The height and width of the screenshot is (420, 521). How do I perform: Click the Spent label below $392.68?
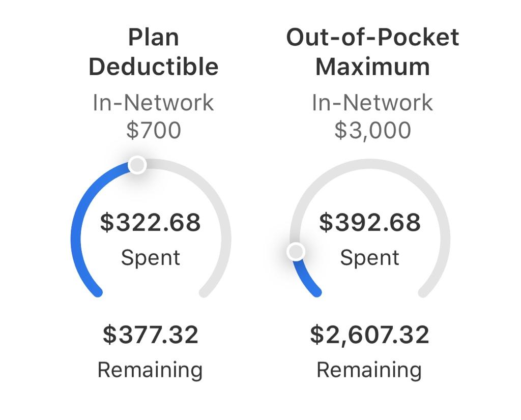point(370,257)
